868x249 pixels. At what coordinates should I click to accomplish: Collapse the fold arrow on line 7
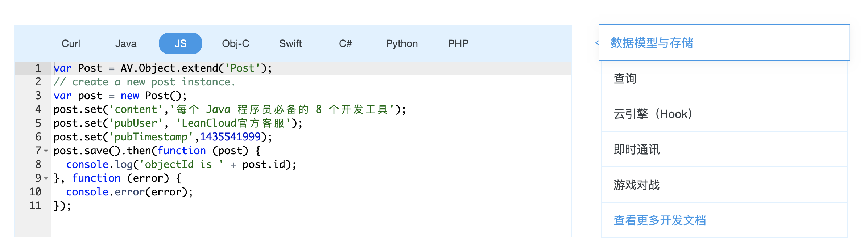(46, 151)
